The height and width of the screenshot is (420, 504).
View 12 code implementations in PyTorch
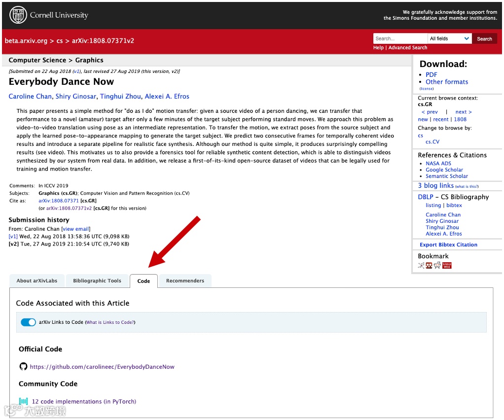(x=84, y=401)
